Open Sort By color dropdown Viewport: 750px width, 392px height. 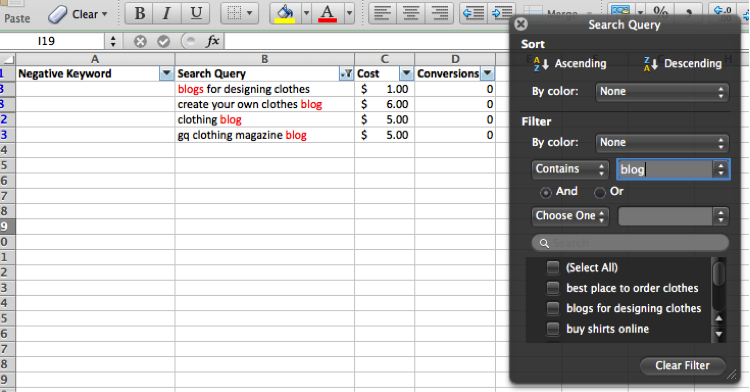[x=662, y=92]
